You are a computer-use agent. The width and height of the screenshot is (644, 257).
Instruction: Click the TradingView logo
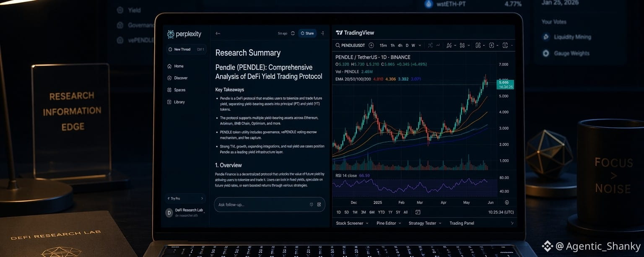[355, 33]
